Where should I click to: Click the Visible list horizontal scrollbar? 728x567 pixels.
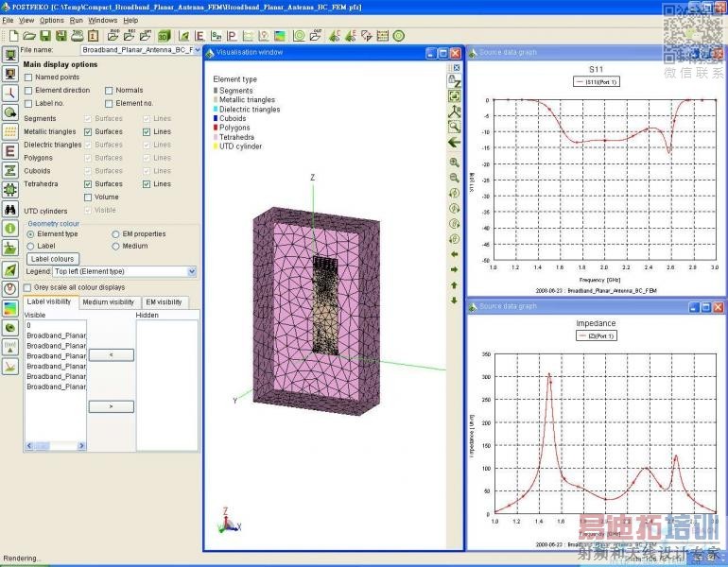point(55,445)
